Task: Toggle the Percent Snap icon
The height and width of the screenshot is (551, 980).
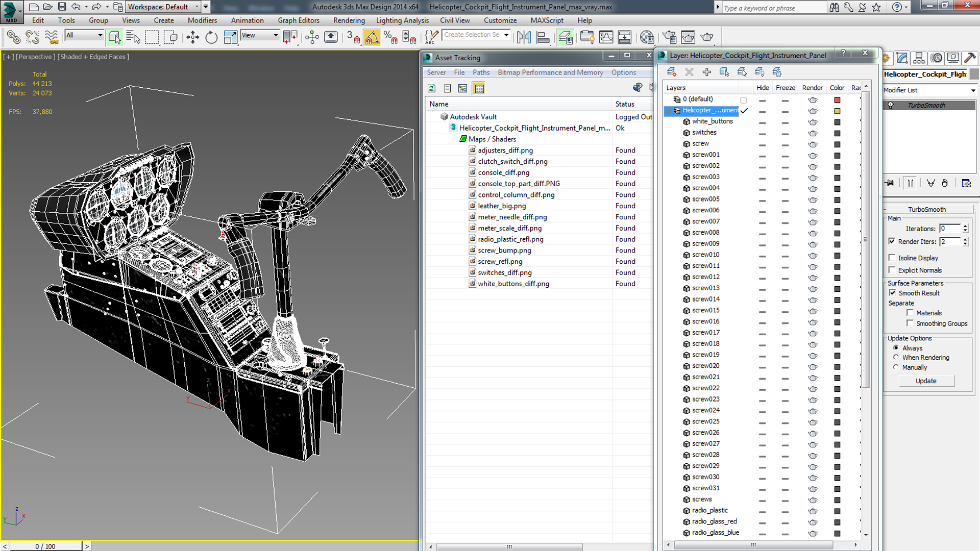Action: point(390,37)
